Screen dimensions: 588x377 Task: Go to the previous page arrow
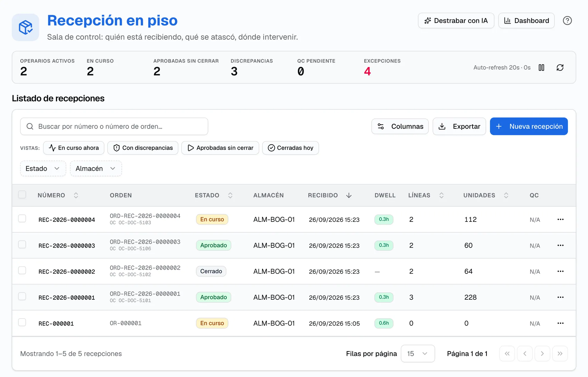pyautogui.click(x=524, y=353)
